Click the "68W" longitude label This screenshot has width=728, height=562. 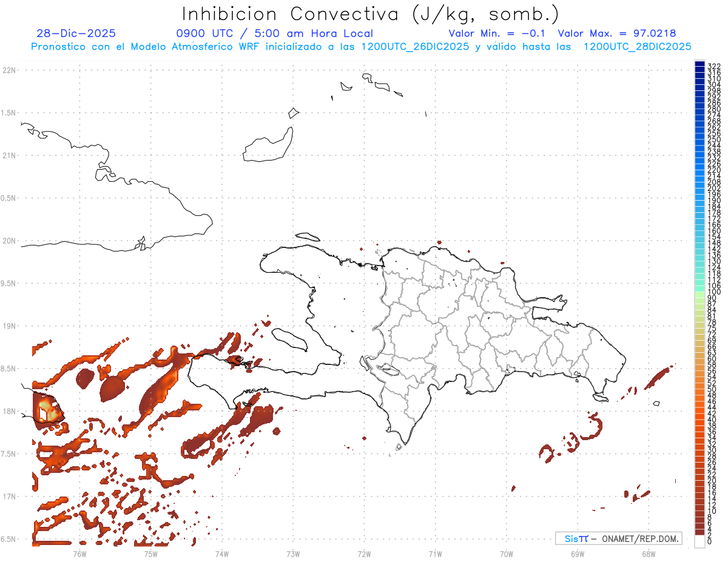649,554
